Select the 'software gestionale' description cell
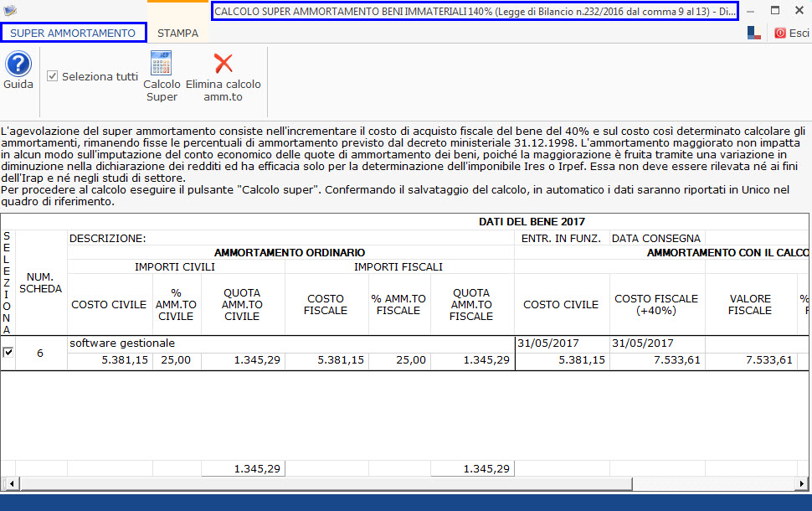 [122, 343]
